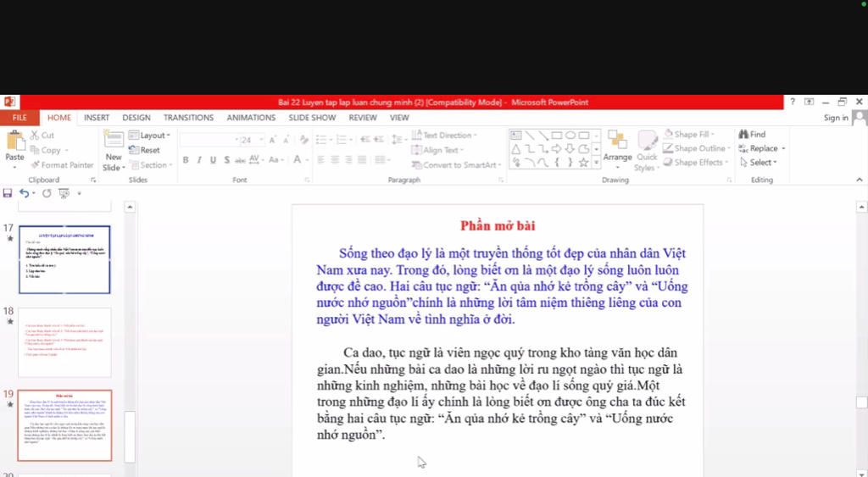The width and height of the screenshot is (868, 477).
Task: Toggle numbered list formatting
Action: click(344, 140)
